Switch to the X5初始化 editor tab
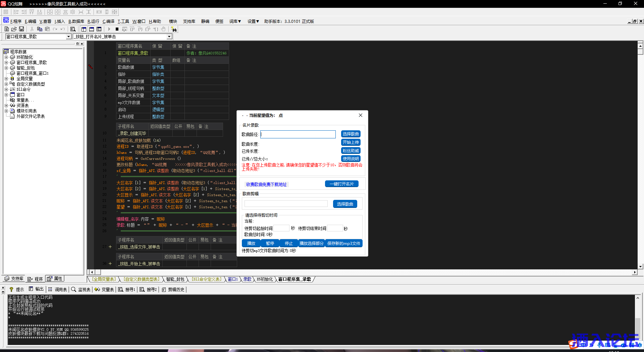The height and width of the screenshot is (352, 644). (265, 279)
